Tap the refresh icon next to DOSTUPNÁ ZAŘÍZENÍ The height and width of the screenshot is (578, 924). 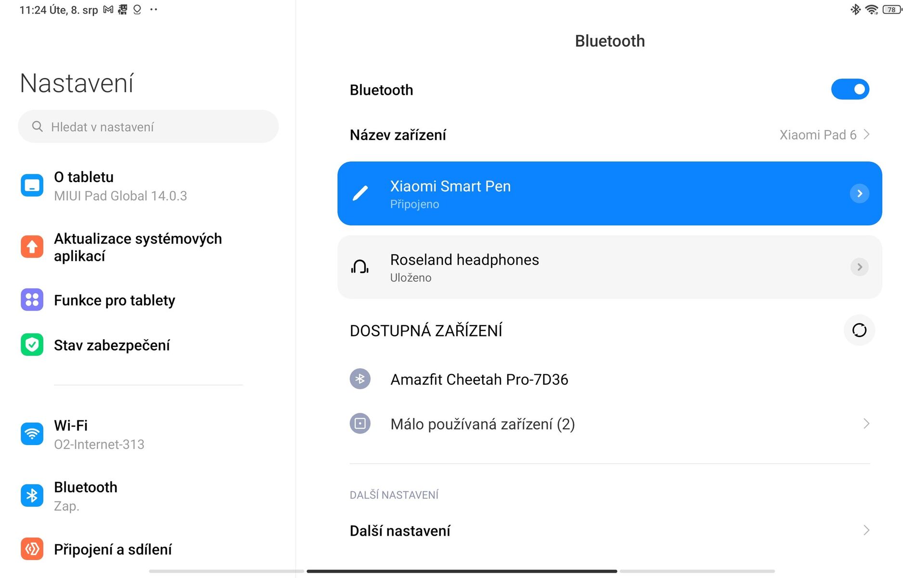(859, 330)
